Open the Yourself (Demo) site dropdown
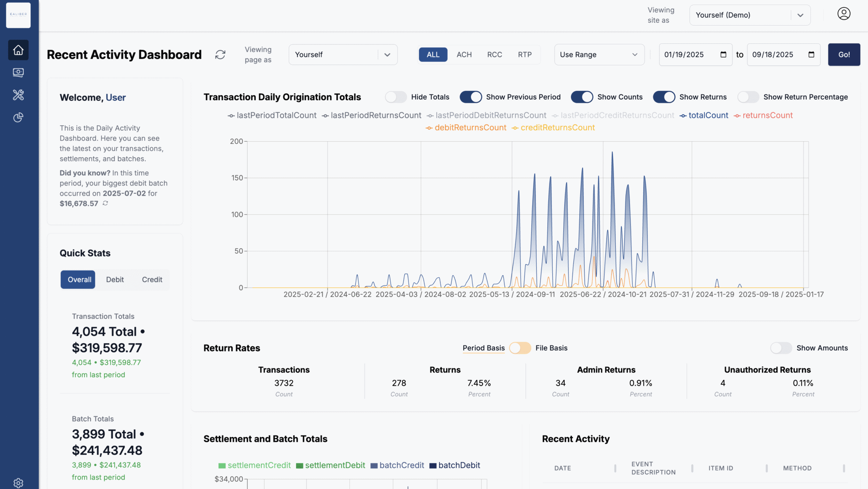Screen dimensions: 868x489 pos(749,15)
